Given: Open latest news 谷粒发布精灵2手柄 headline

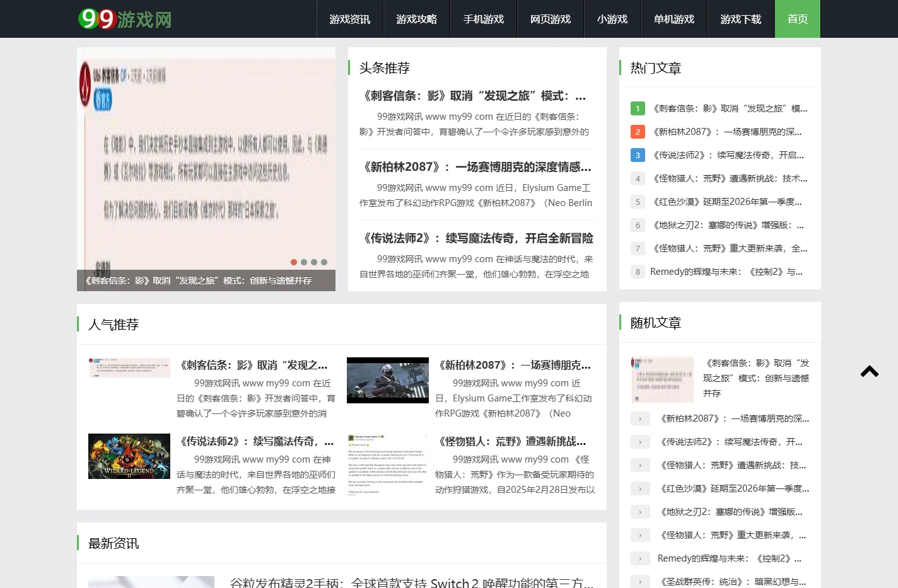Looking at the screenshot, I should (412, 582).
